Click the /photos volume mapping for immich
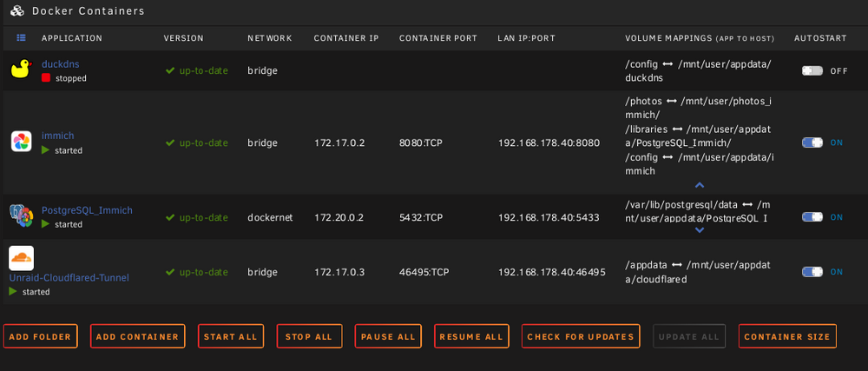This screenshot has width=868, height=371. (699, 108)
